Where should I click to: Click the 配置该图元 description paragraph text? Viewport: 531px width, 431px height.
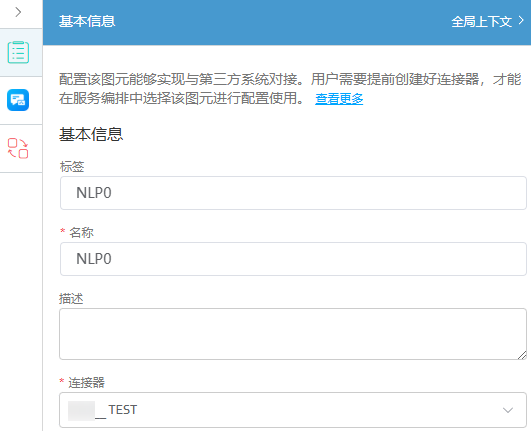click(x=290, y=89)
